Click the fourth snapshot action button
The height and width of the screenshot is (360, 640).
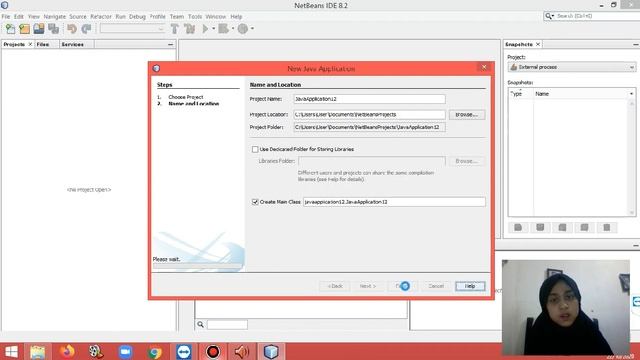coord(584,227)
